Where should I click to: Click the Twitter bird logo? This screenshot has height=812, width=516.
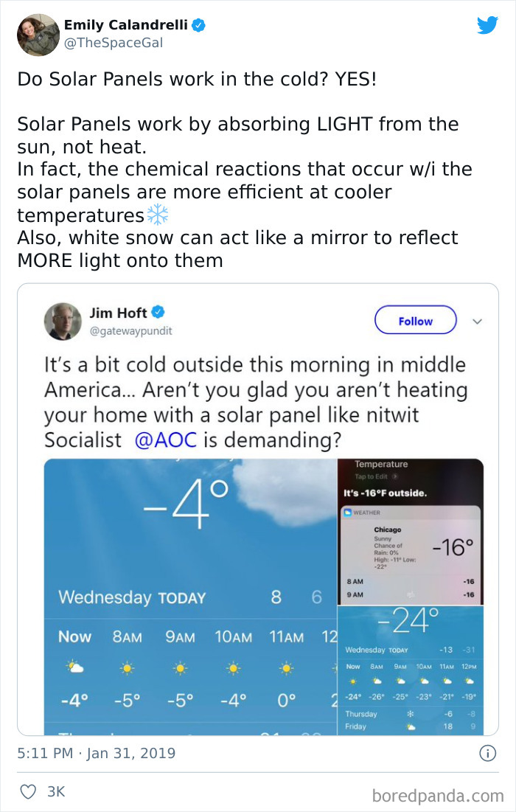(x=488, y=24)
